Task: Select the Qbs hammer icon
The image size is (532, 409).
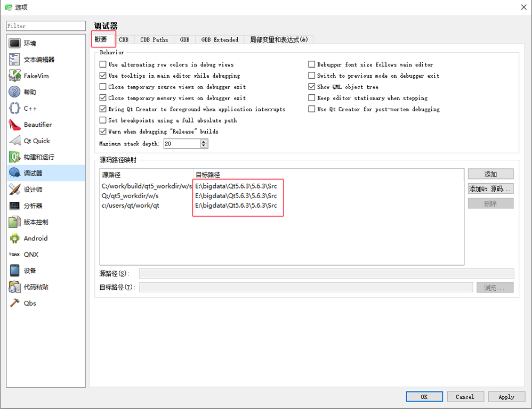Action: coord(14,303)
